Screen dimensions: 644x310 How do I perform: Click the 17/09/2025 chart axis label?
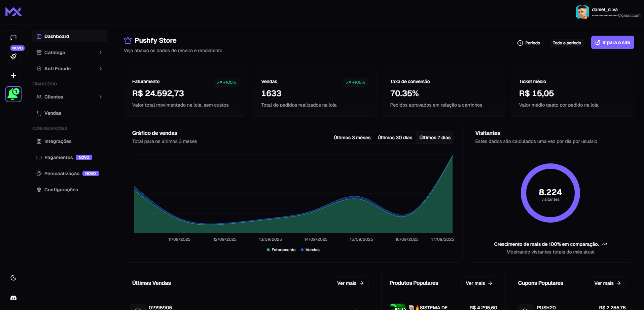pyautogui.click(x=442, y=239)
